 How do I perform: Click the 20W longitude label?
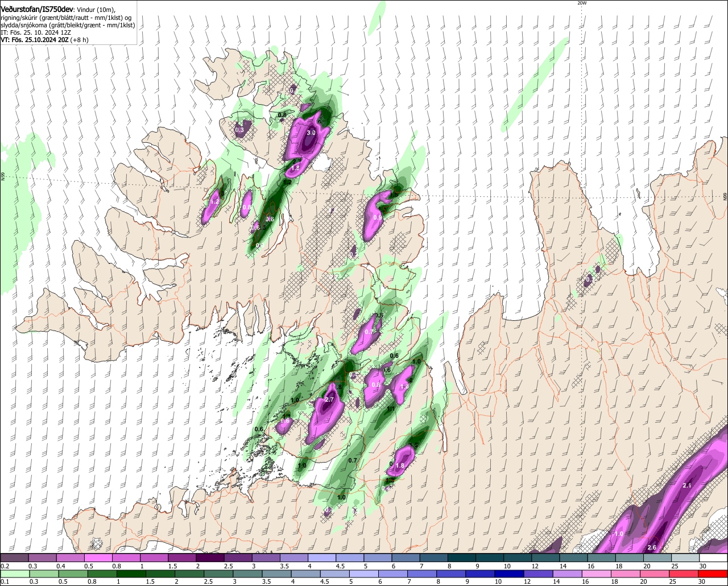[x=582, y=3]
